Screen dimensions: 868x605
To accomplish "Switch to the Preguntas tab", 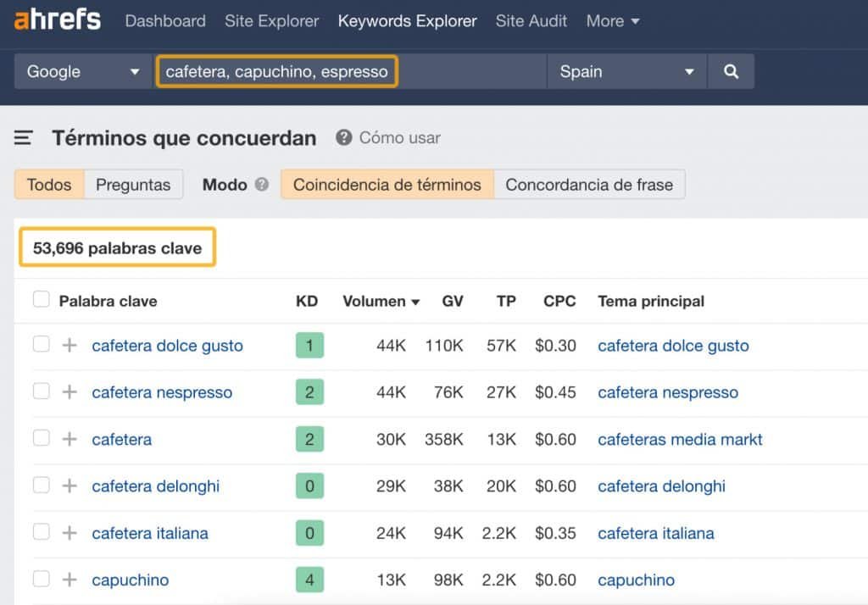I will (x=133, y=185).
